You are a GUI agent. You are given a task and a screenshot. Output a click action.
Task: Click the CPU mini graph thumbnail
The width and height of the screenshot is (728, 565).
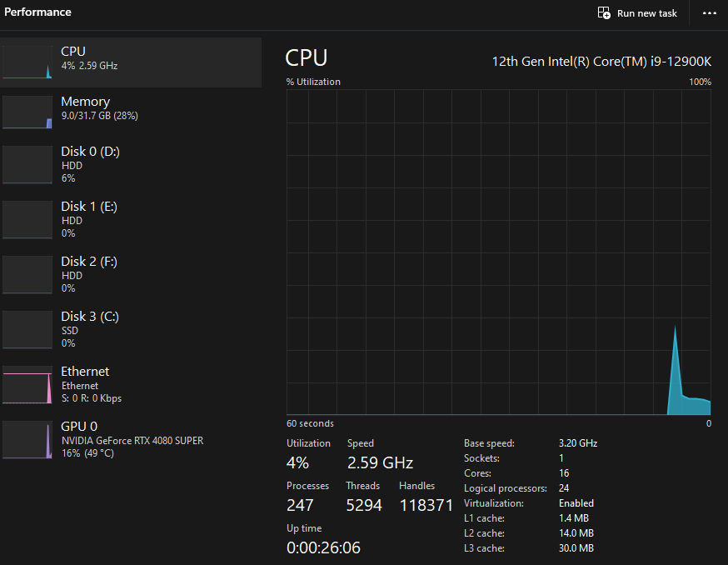(27, 62)
